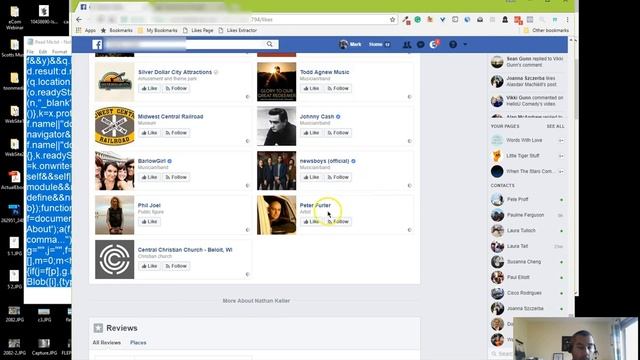Follow Midwest Central Railroad
This screenshot has width=640, height=360.
pos(176,133)
